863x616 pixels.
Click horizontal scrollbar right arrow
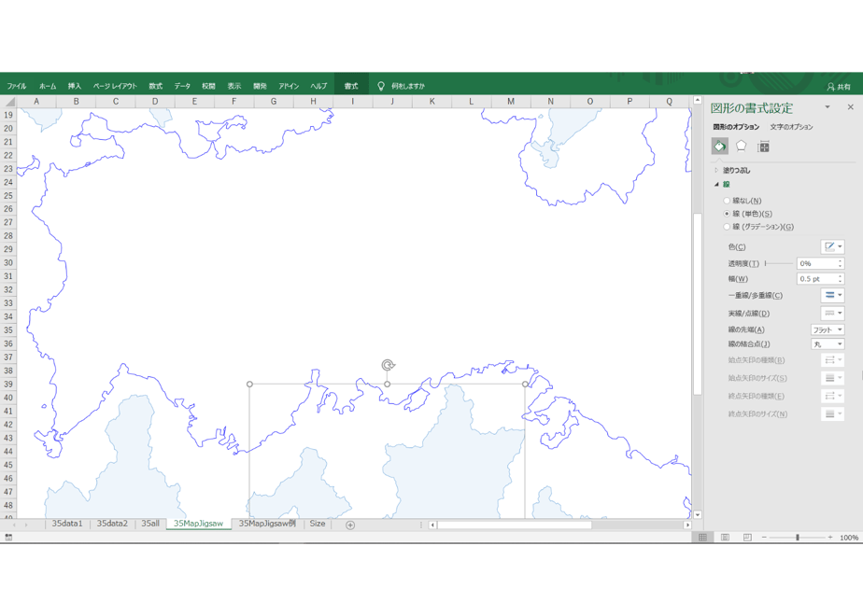coord(686,525)
